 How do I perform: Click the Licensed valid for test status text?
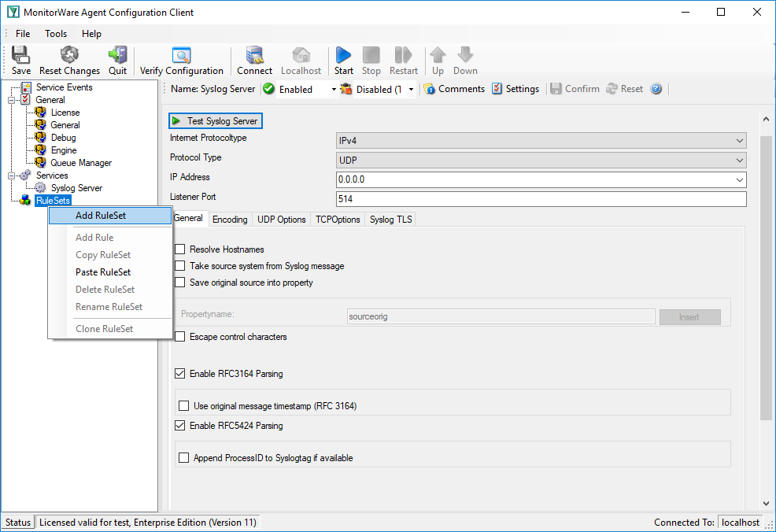point(147,523)
